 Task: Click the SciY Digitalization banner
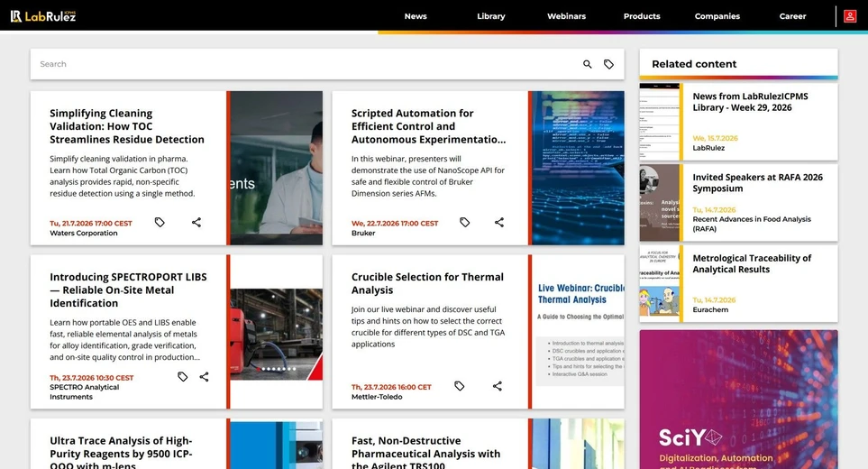point(738,400)
